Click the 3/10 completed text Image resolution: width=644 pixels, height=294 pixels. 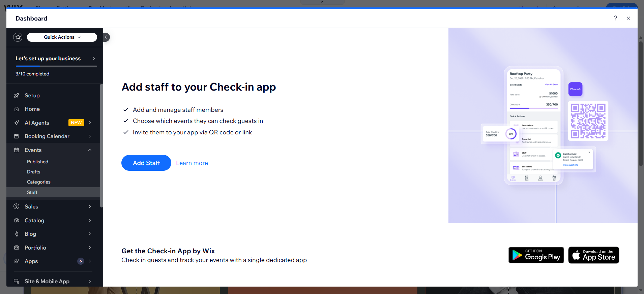coord(32,74)
